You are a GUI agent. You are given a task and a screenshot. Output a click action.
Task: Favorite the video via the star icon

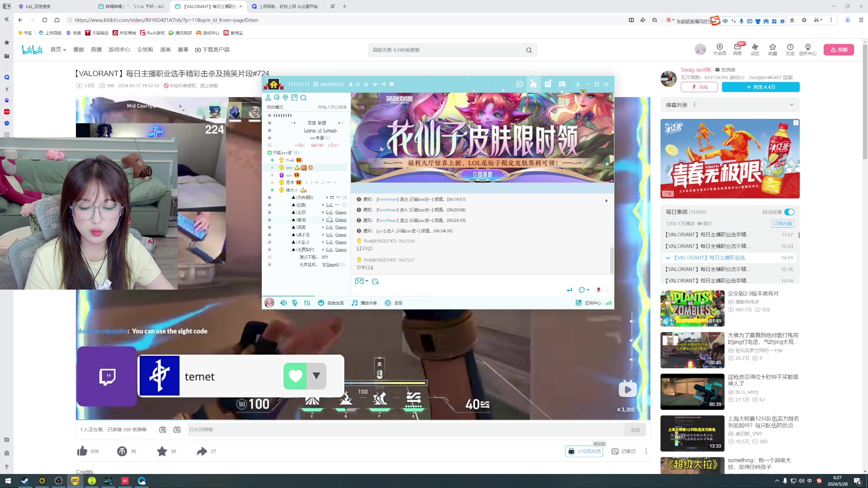pyautogui.click(x=162, y=451)
